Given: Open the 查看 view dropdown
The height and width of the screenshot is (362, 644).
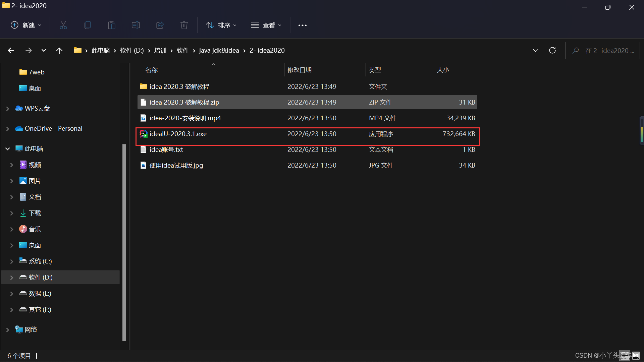Looking at the screenshot, I should click(x=266, y=25).
